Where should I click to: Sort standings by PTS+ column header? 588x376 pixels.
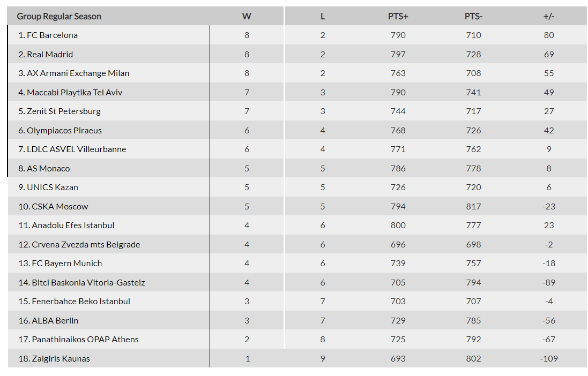pos(398,16)
